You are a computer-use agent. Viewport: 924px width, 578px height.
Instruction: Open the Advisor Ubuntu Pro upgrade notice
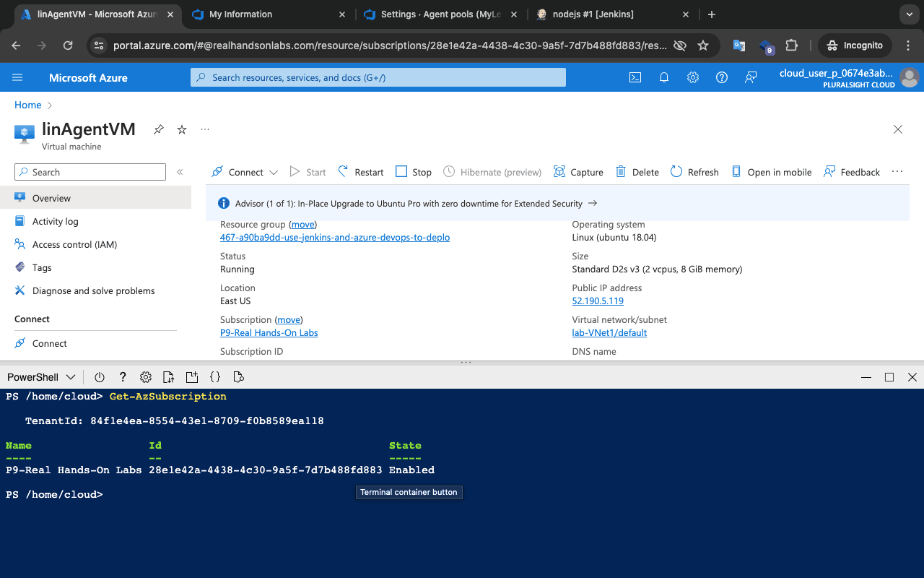tap(557, 204)
